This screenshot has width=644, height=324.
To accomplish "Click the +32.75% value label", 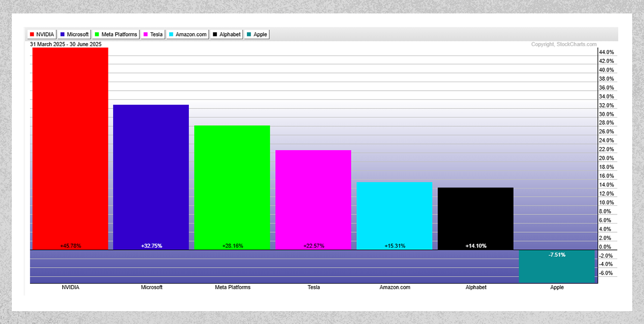I will point(151,246).
